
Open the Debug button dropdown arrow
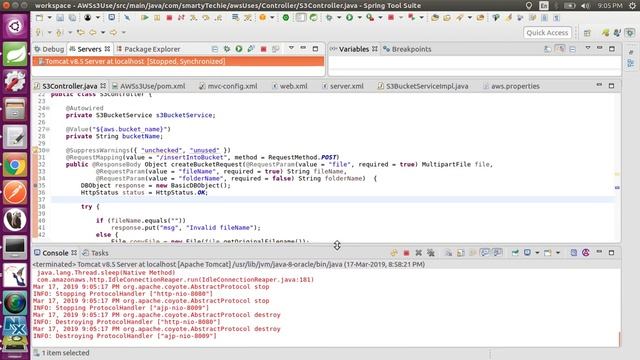coord(339,18)
